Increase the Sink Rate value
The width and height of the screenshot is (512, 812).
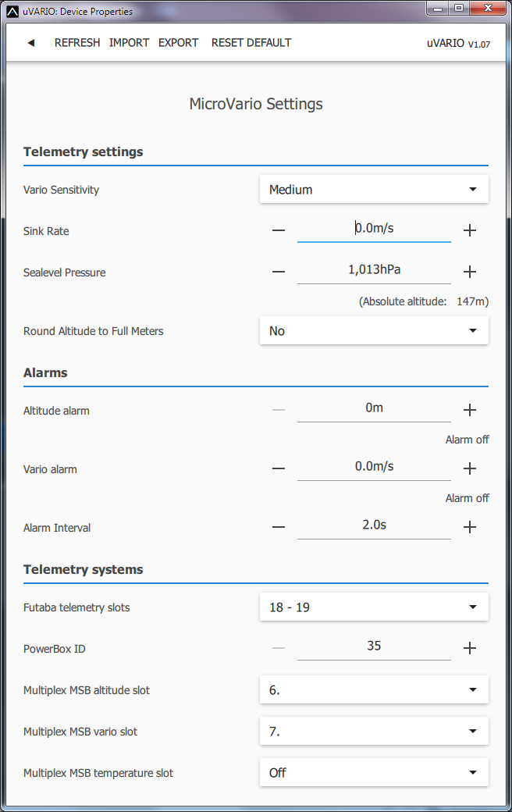pos(470,230)
